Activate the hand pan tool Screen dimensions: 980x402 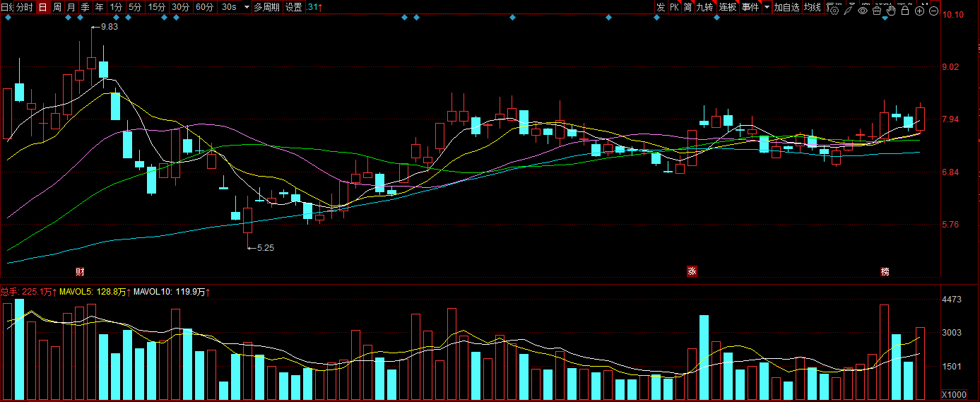point(891,11)
